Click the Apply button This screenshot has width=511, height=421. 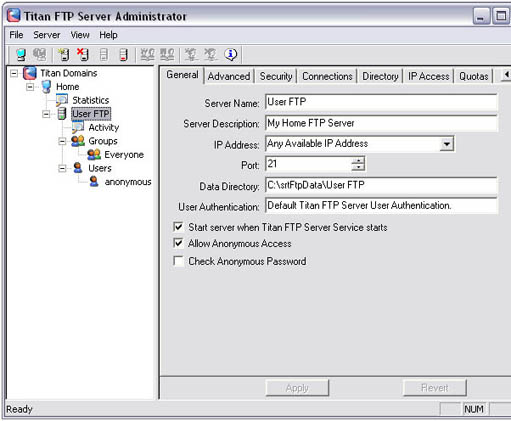(297, 388)
